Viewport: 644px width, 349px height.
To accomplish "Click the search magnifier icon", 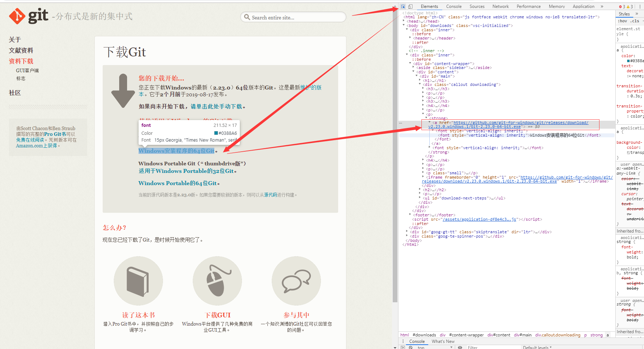I will pyautogui.click(x=247, y=17).
